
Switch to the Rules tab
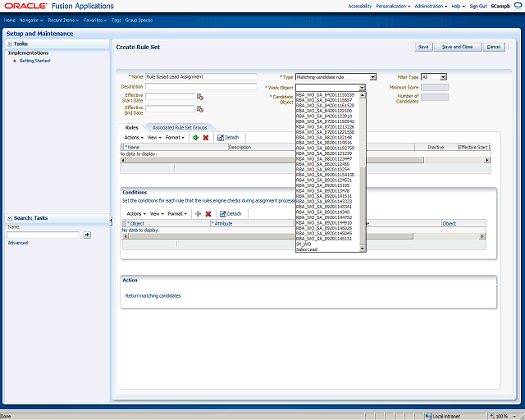point(131,128)
